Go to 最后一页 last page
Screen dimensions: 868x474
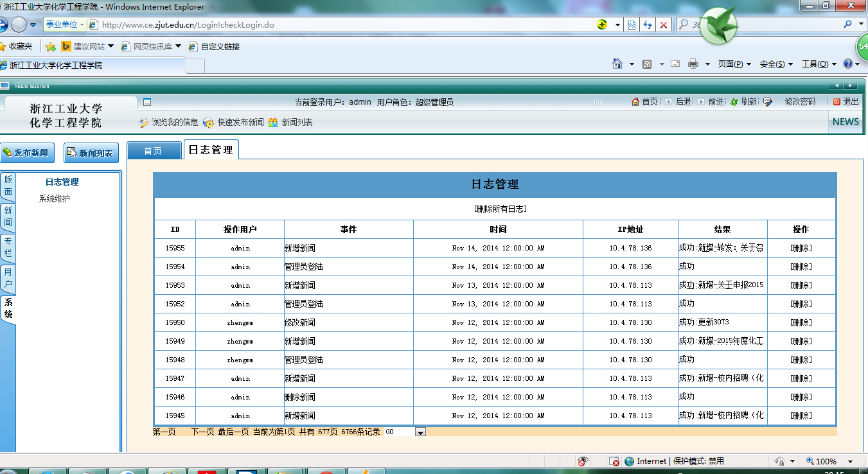pyautogui.click(x=234, y=432)
